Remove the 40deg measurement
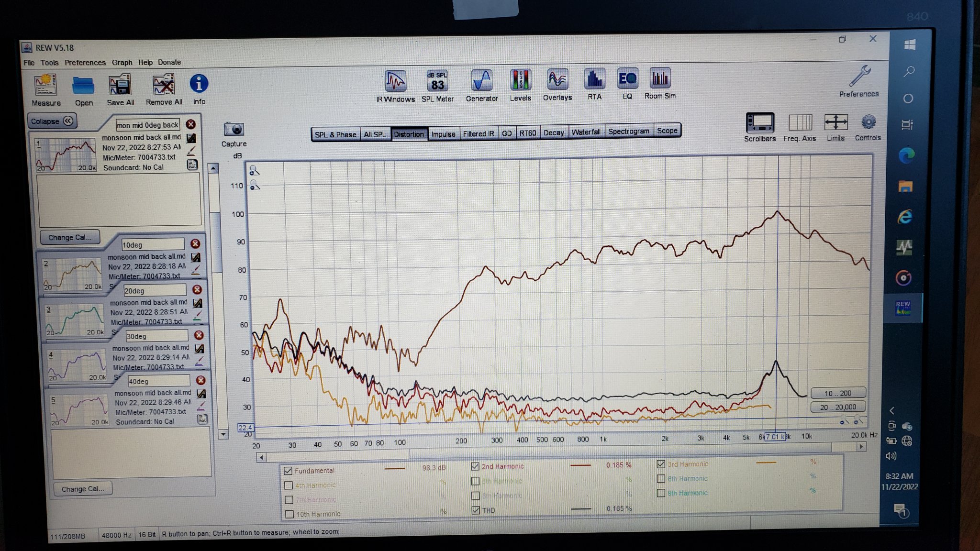Screen dimensions: 980x551 [201, 380]
